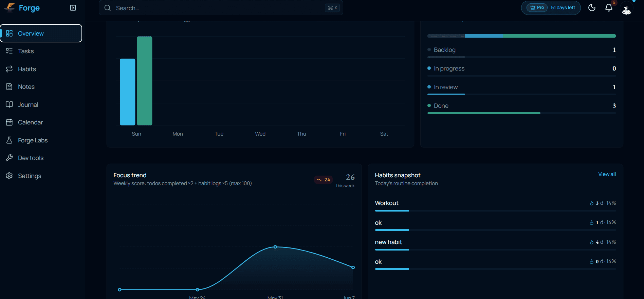Click the green Sunday bar
The height and width of the screenshot is (299, 644).
[x=145, y=81]
